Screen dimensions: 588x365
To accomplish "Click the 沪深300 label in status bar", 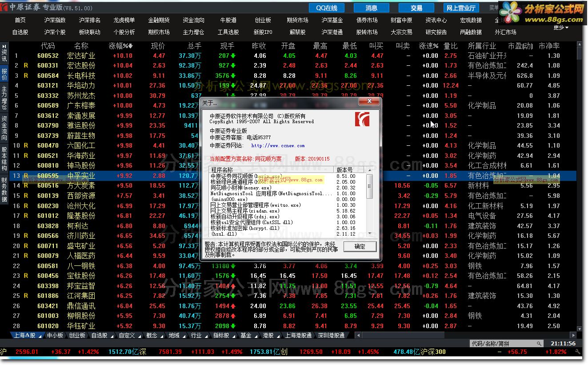I will coord(433,352).
